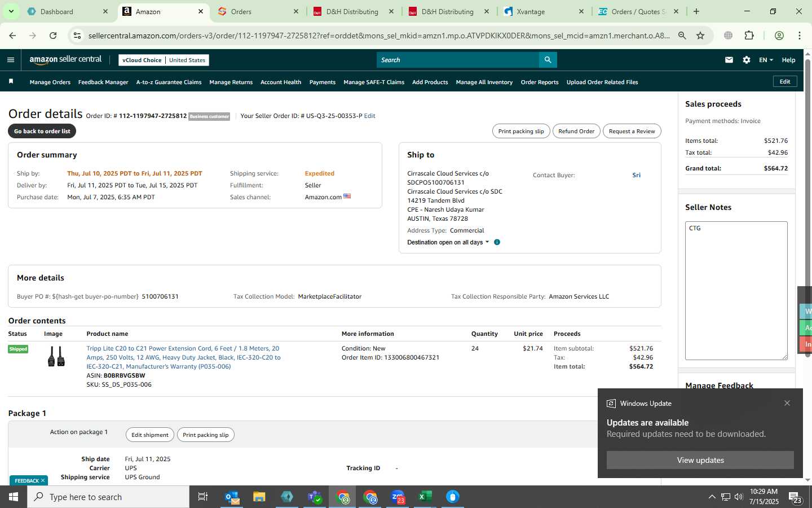Open the settings gear icon
This screenshot has height=508, width=812.
[747, 60]
